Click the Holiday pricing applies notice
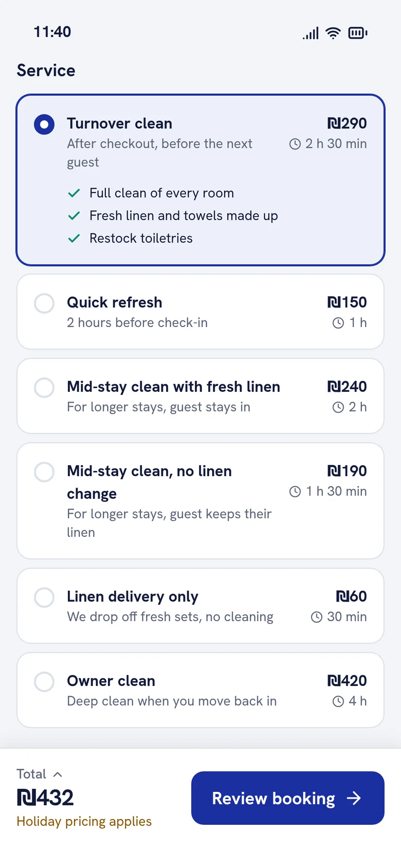This screenshot has width=401, height=868. [x=84, y=821]
